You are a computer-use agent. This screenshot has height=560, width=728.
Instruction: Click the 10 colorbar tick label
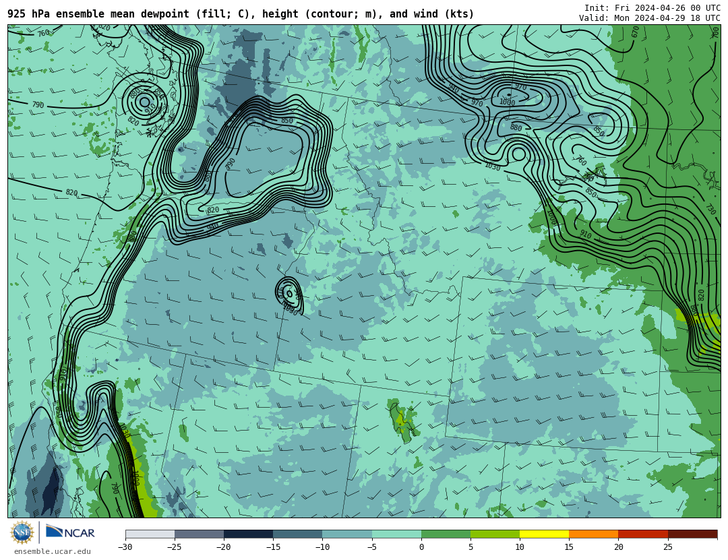pyautogui.click(x=520, y=547)
